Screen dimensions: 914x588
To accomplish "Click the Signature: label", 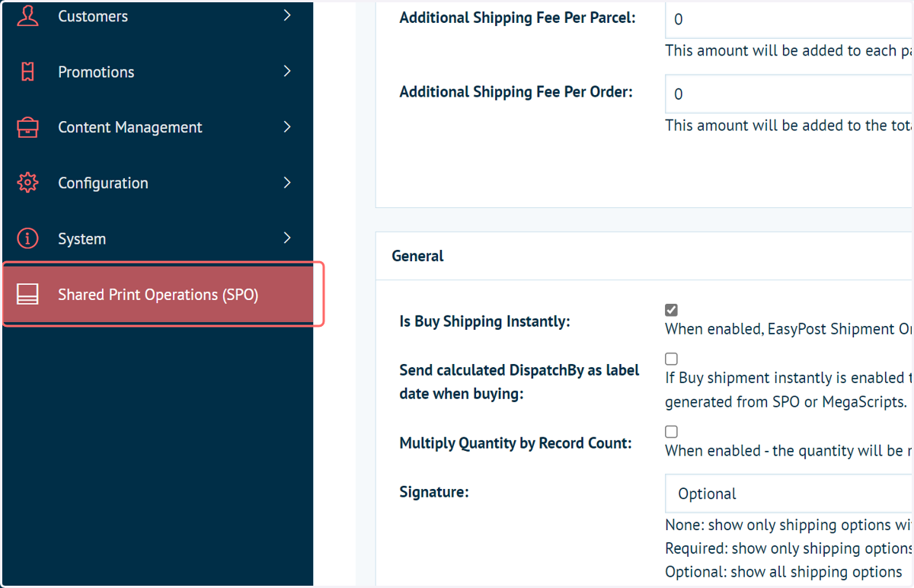I will click(x=434, y=492).
